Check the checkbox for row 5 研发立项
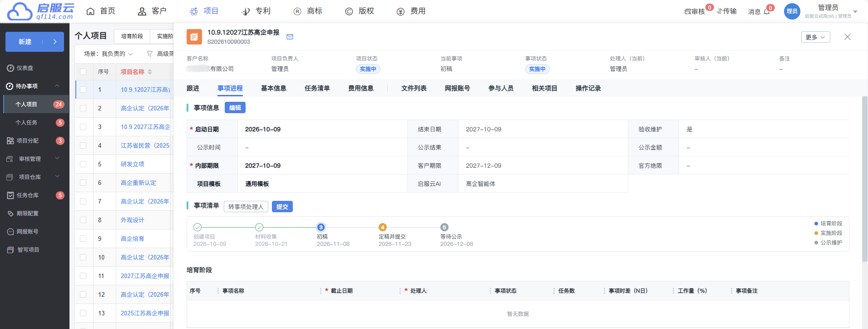This screenshot has height=329, width=868. pos(83,164)
